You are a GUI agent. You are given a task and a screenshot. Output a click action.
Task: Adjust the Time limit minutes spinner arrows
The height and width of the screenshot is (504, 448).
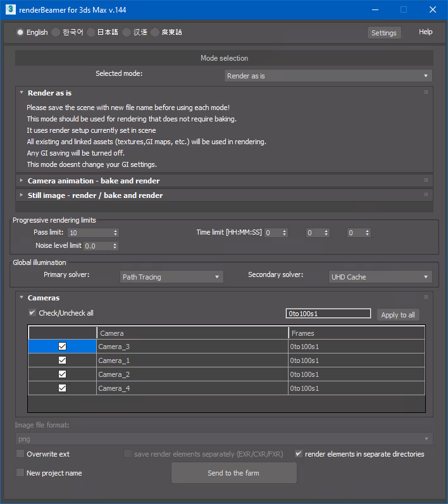click(326, 233)
